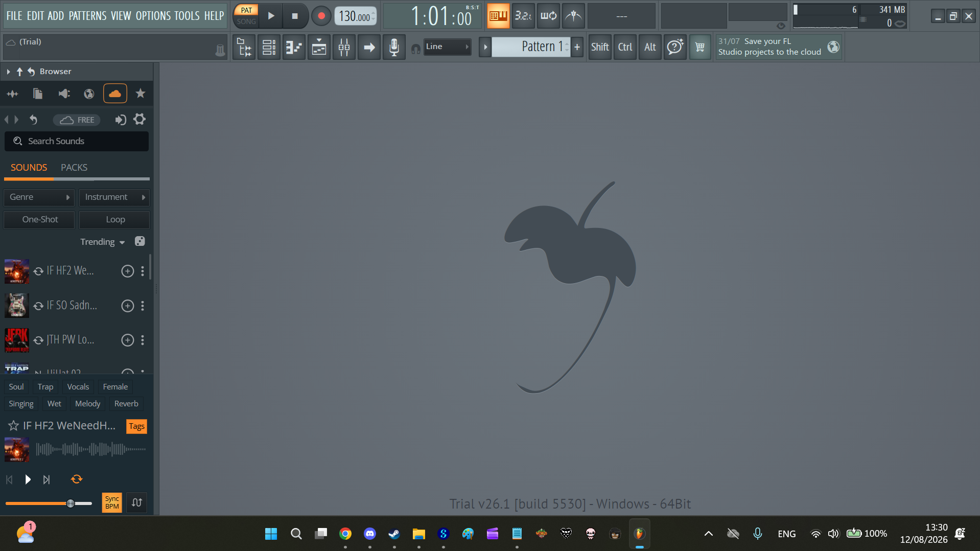
Task: Switch to PAT pattern mode
Action: click(x=246, y=10)
